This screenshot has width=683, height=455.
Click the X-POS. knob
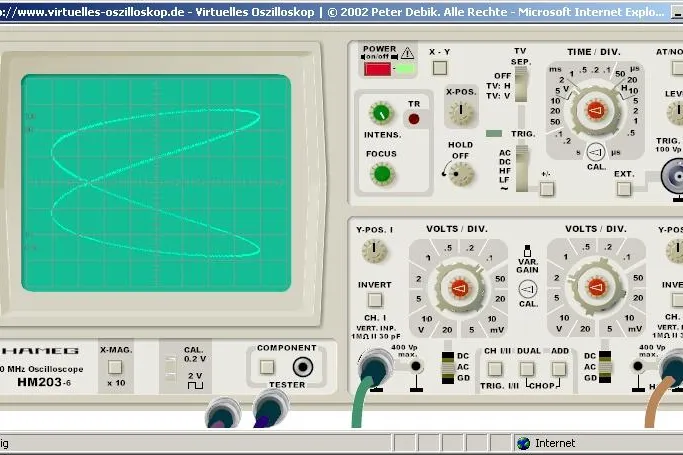point(461,111)
